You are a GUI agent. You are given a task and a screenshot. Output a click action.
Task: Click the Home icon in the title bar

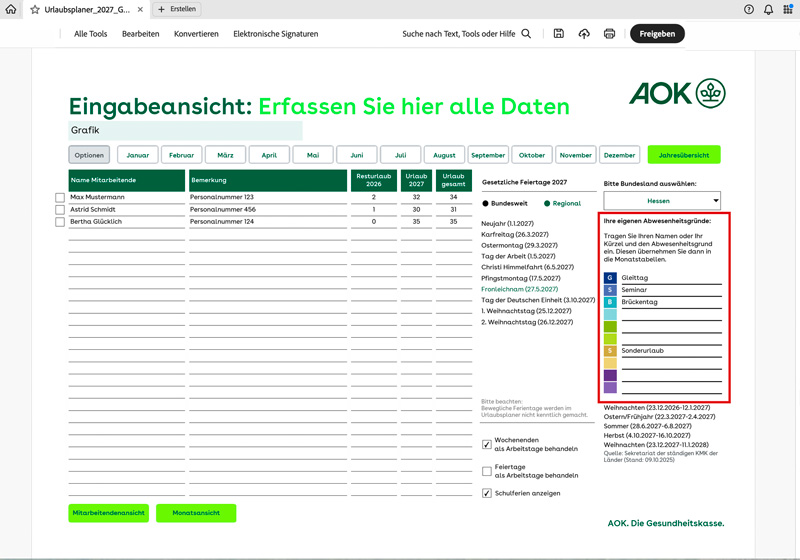11,9
